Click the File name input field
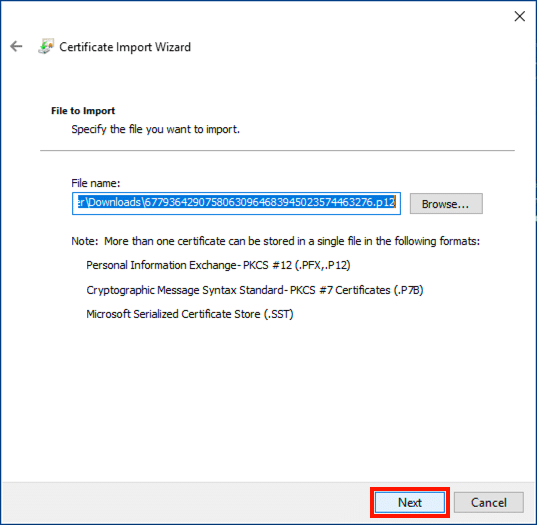The width and height of the screenshot is (537, 525). 236,203
